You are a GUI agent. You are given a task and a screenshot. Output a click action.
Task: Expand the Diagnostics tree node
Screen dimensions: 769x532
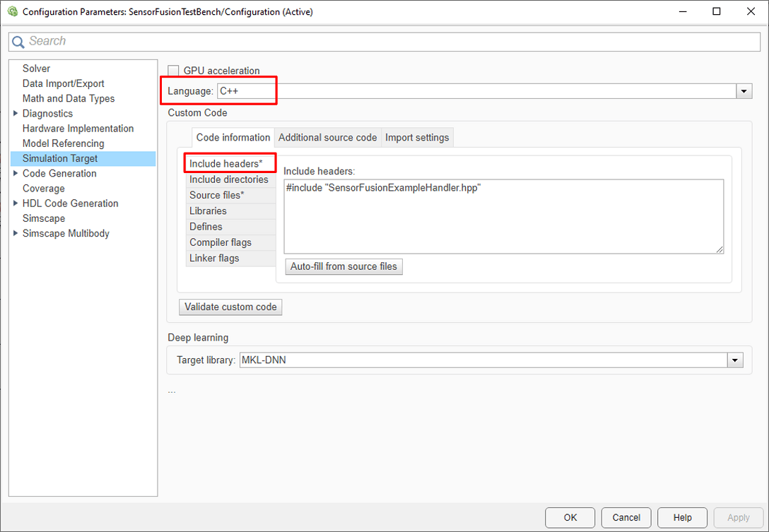pos(16,113)
